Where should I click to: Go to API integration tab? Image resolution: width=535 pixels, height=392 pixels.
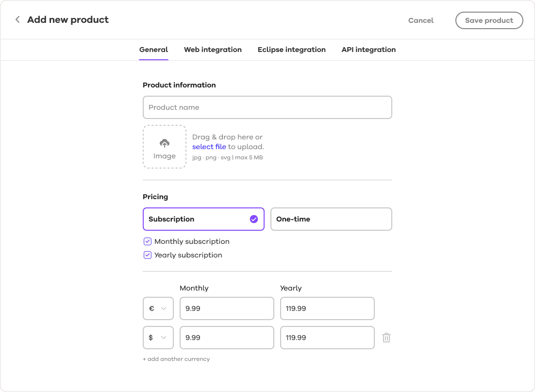click(368, 50)
